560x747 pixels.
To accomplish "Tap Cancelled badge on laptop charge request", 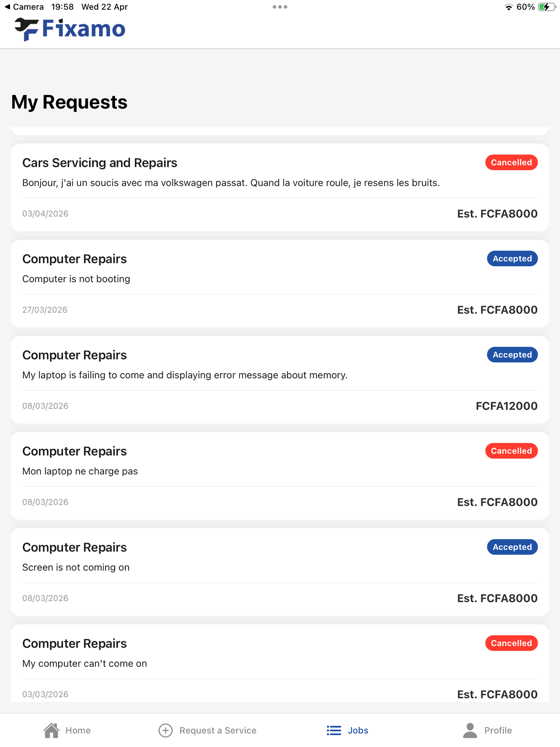I will coord(511,451).
